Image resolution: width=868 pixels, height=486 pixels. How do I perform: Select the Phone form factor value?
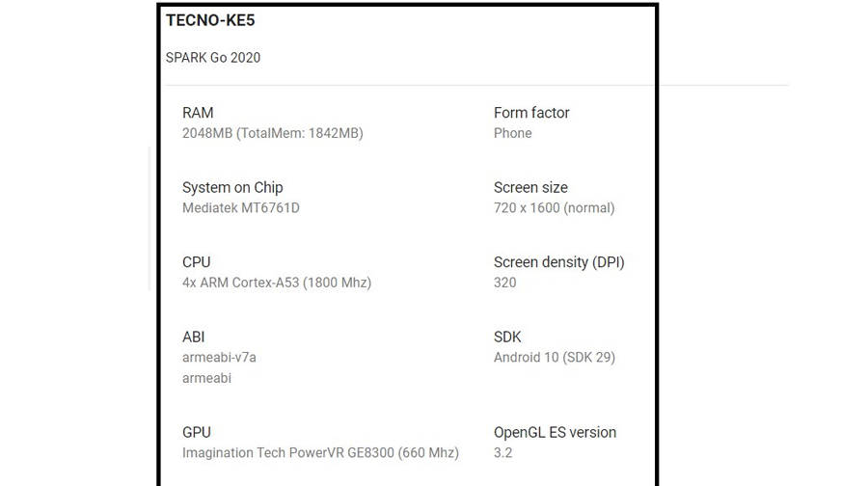pos(512,133)
